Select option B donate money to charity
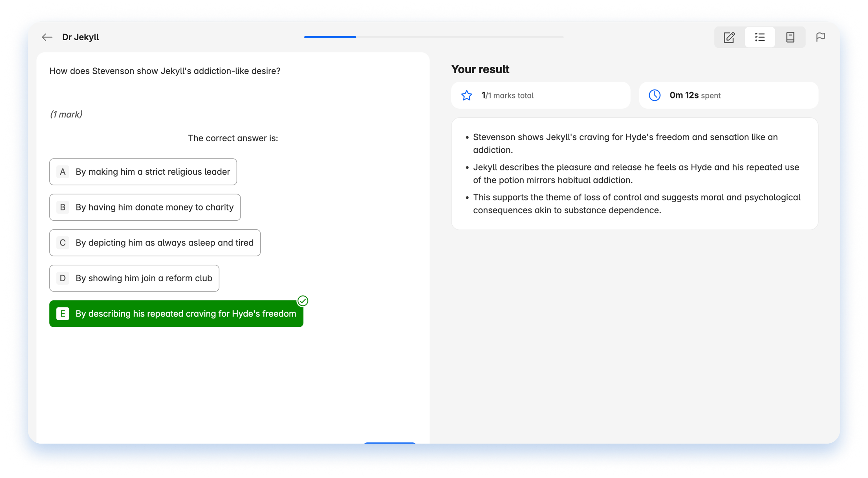The image size is (868, 478). tap(145, 207)
